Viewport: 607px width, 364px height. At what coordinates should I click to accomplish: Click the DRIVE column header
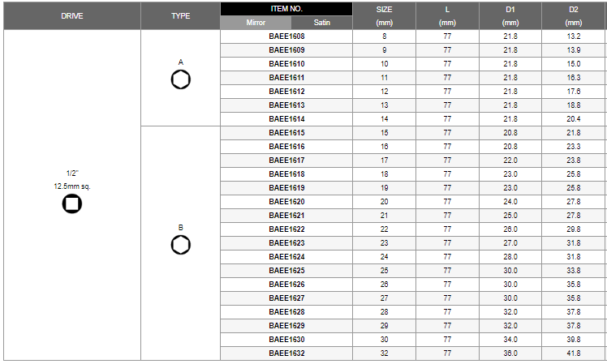coord(72,16)
